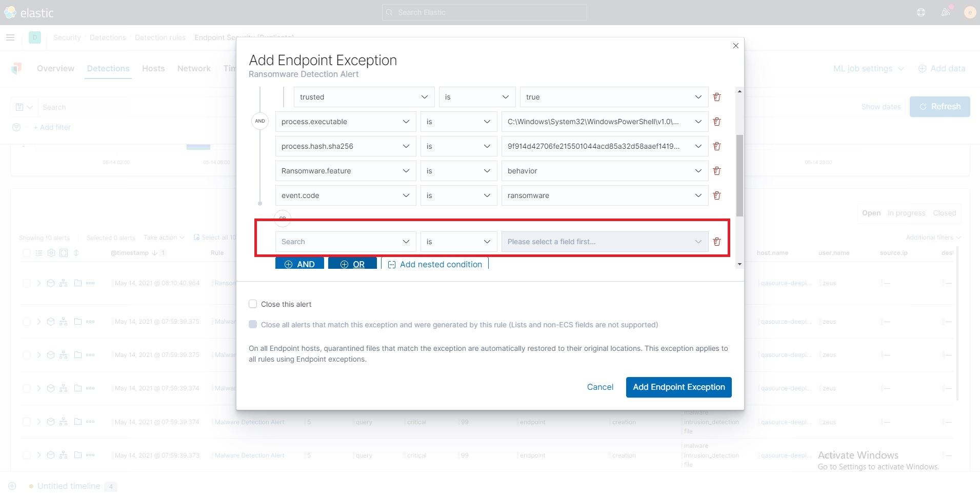Screen dimensions: 980x495
Task: Add an AND condition
Action: coord(299,264)
